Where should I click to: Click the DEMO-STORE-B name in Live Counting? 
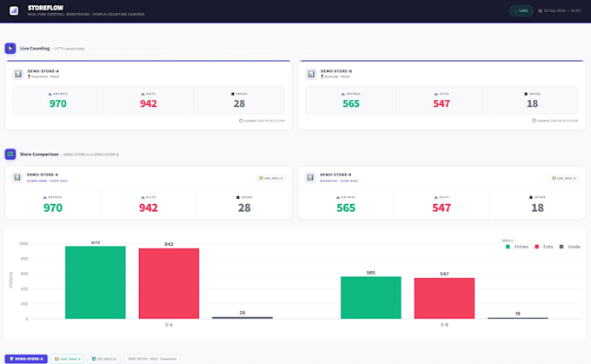[x=336, y=71]
